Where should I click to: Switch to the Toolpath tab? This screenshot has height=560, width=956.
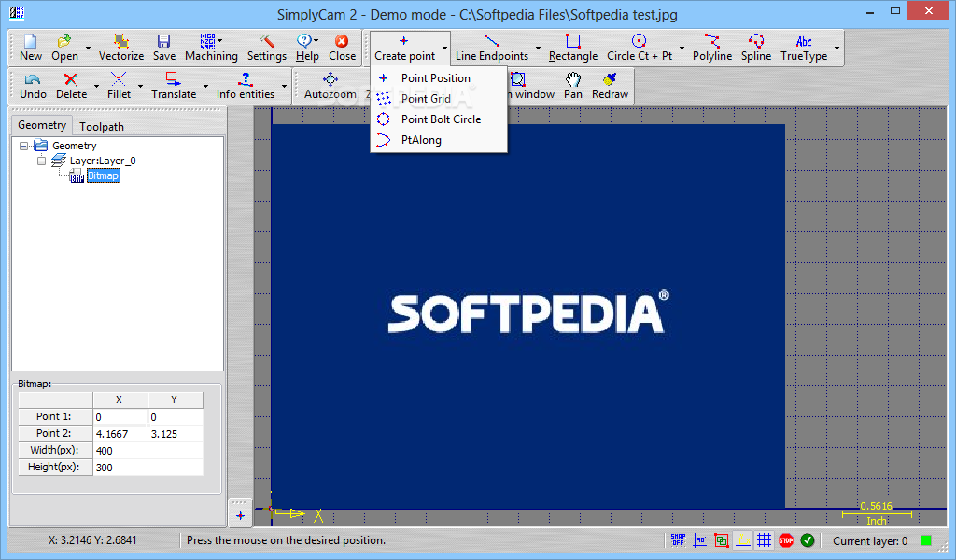pos(102,127)
